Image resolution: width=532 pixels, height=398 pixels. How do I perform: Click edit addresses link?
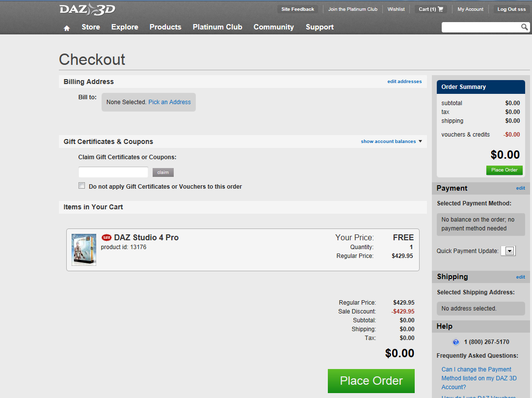point(404,82)
